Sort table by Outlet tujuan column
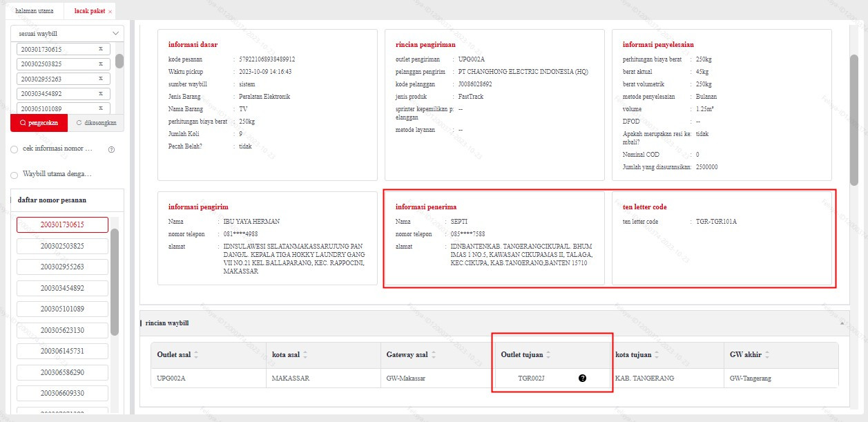Image resolution: width=868 pixels, height=422 pixels. (x=548, y=354)
